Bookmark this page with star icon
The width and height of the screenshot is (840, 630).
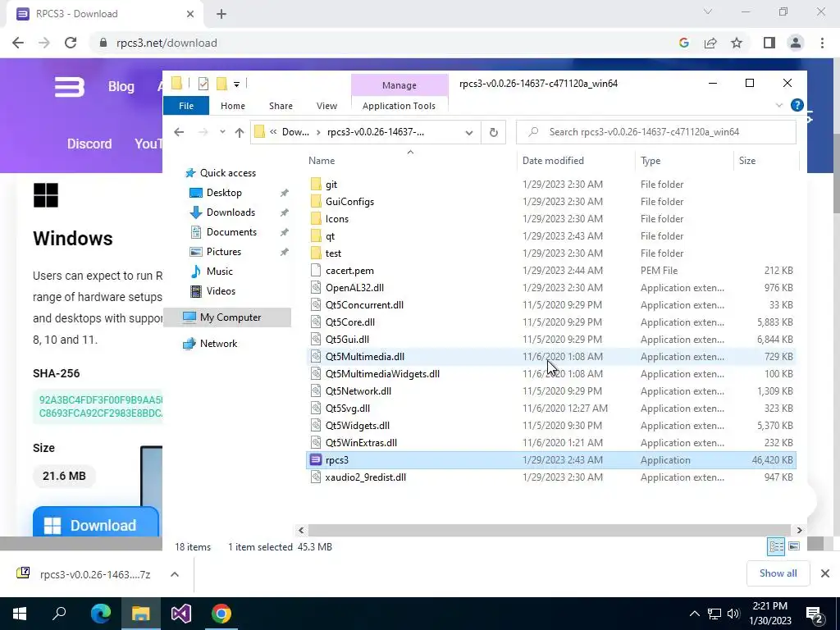pyautogui.click(x=737, y=43)
